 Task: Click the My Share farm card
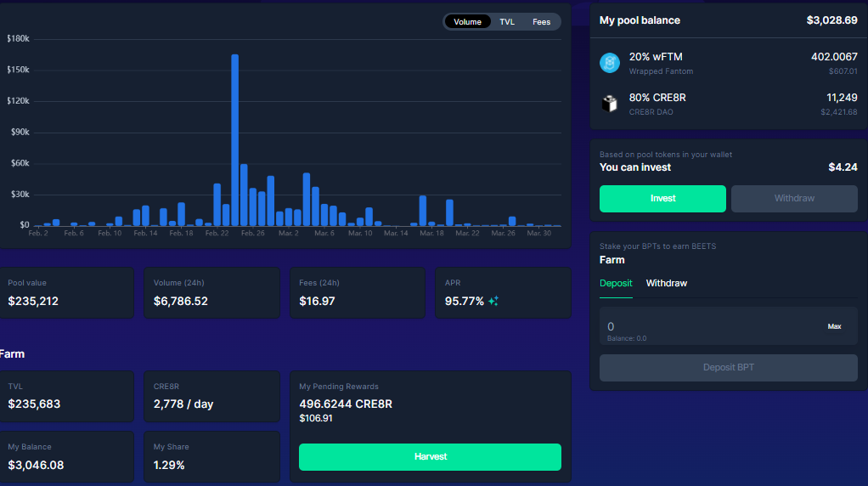point(211,456)
